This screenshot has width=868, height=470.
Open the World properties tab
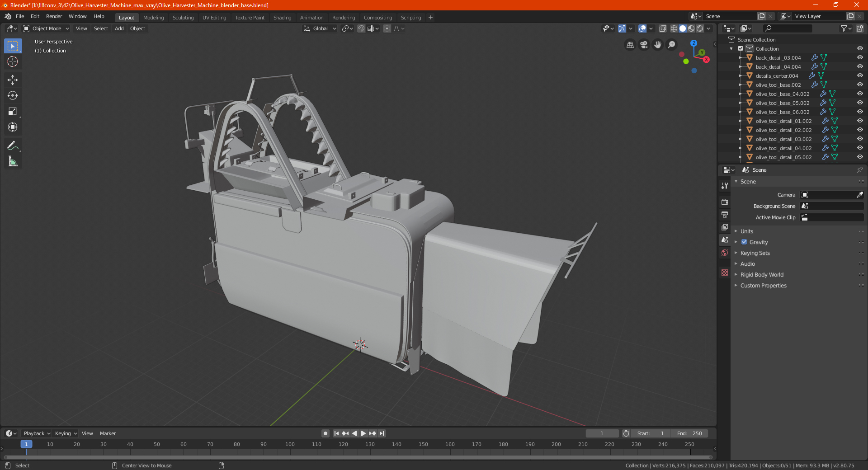click(725, 253)
